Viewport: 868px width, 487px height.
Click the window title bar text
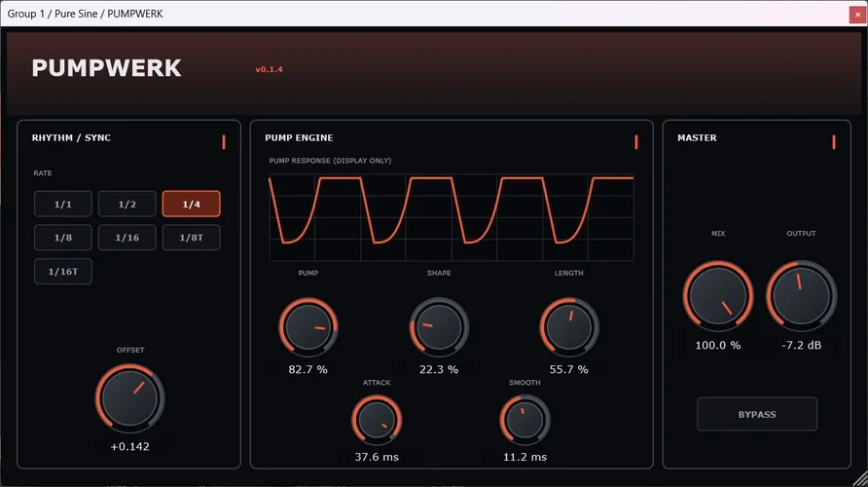click(85, 14)
